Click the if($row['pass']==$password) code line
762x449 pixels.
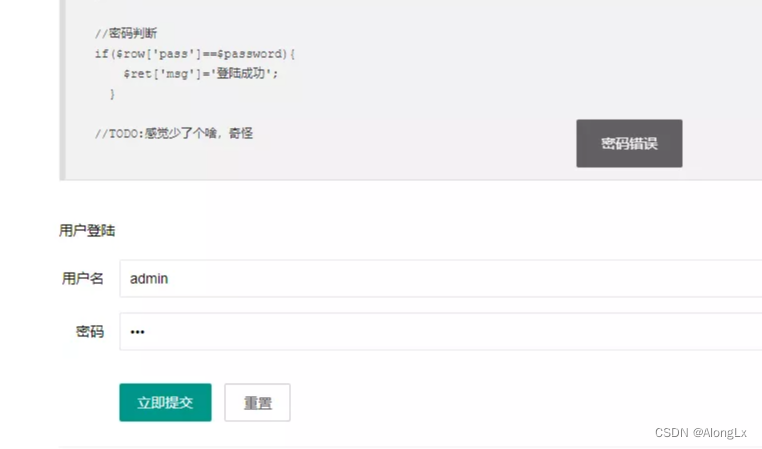195,53
